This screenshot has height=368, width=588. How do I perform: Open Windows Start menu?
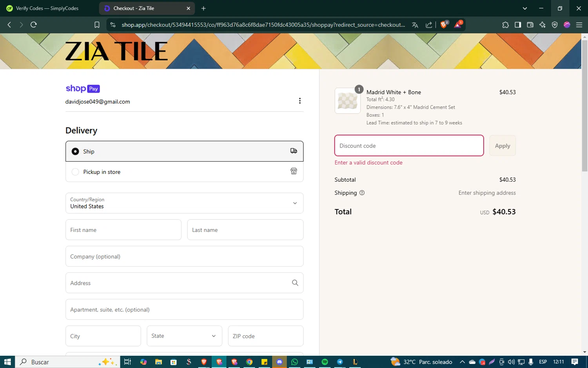coord(7,362)
